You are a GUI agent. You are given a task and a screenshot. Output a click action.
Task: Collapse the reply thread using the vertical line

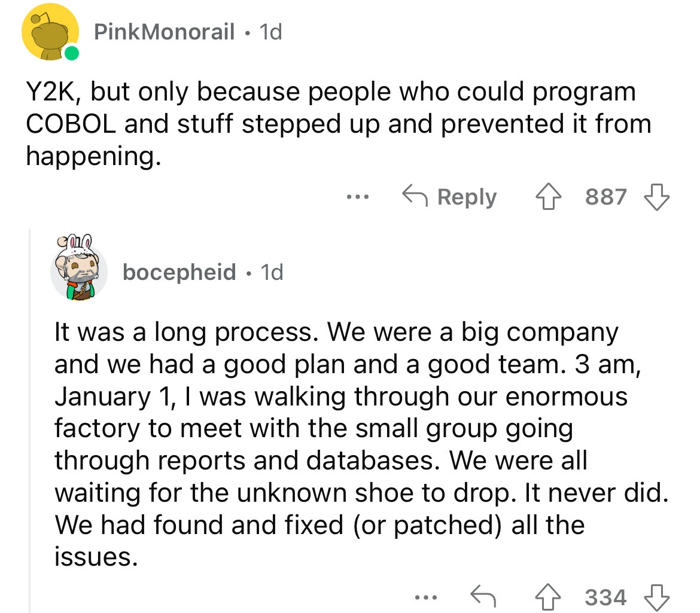point(31,419)
